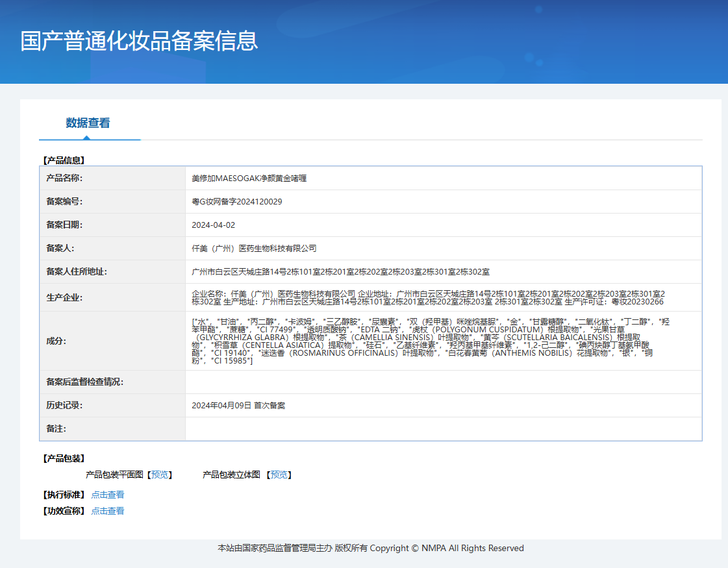Select filing date 2024-04-02

point(214,225)
